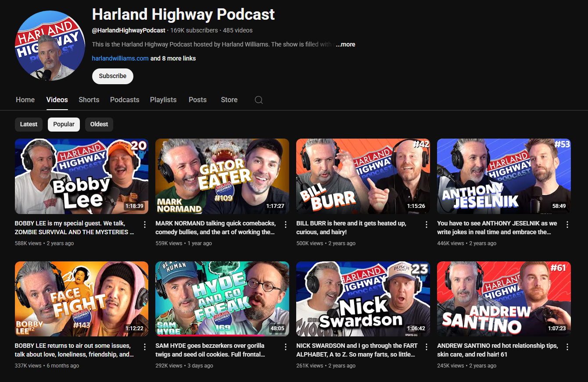Screen dimensions: 588x382
Task: Open the Store tab
Action: [229, 100]
